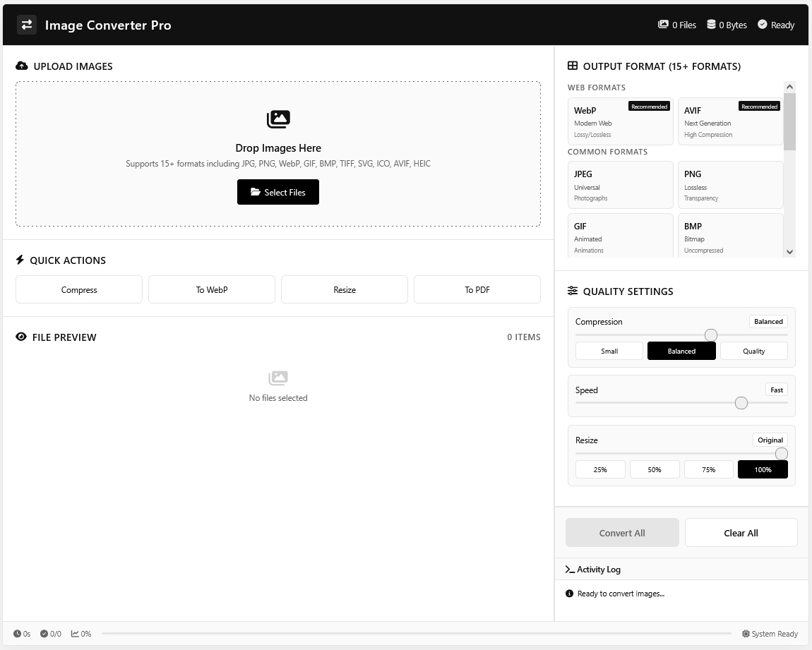Image resolution: width=812 pixels, height=650 pixels.
Task: Select the WebP output format card
Action: pos(621,121)
